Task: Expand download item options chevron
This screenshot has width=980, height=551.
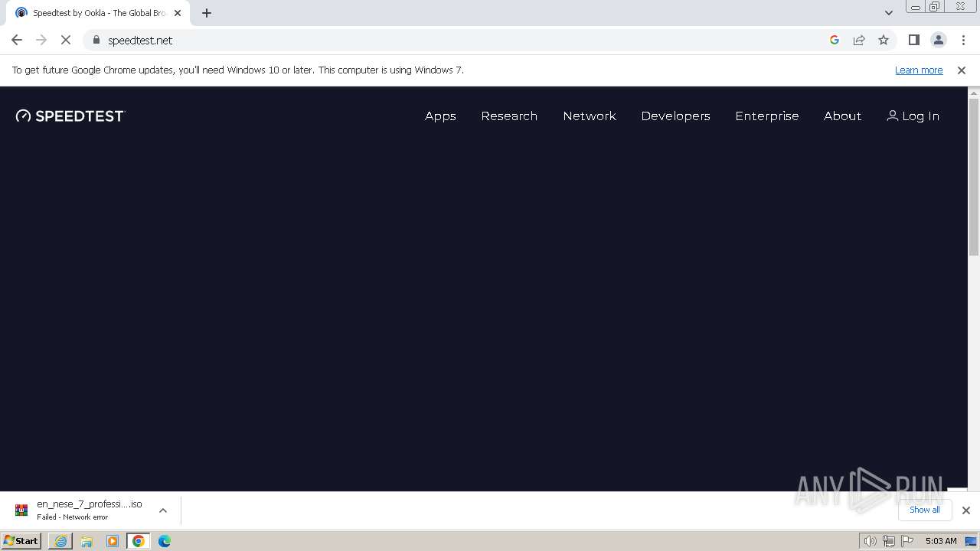Action: 163,510
